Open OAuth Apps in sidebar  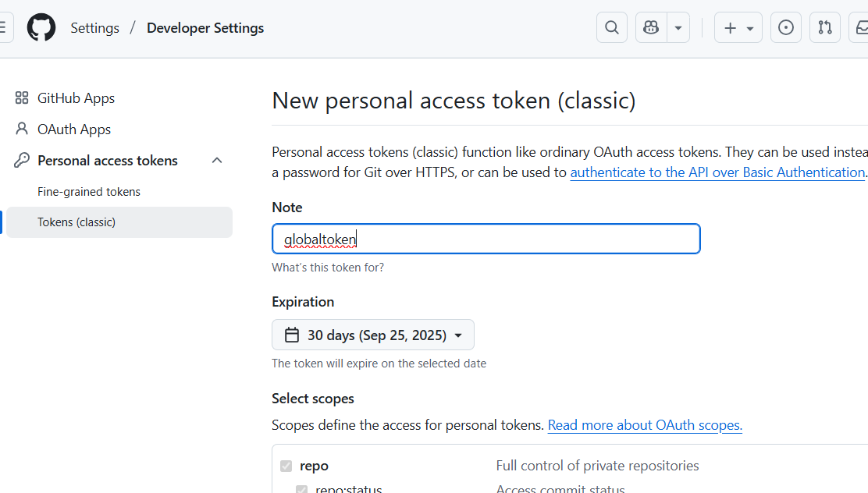74,129
